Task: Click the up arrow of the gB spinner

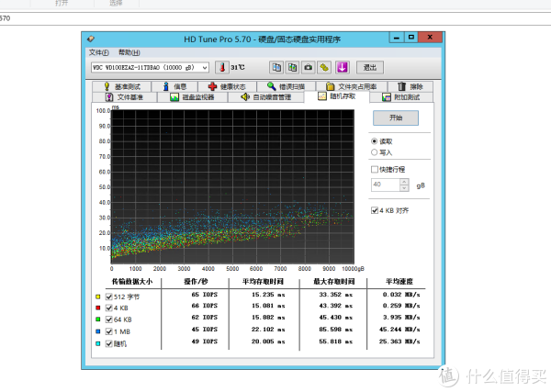Action: pos(404,182)
